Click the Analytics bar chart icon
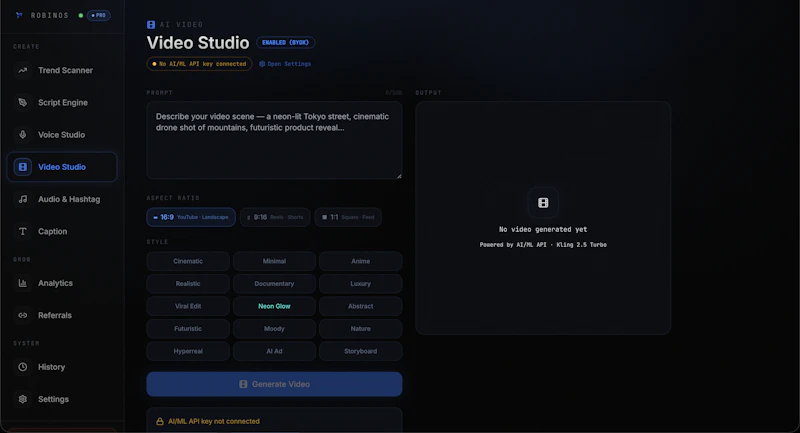 (x=22, y=283)
